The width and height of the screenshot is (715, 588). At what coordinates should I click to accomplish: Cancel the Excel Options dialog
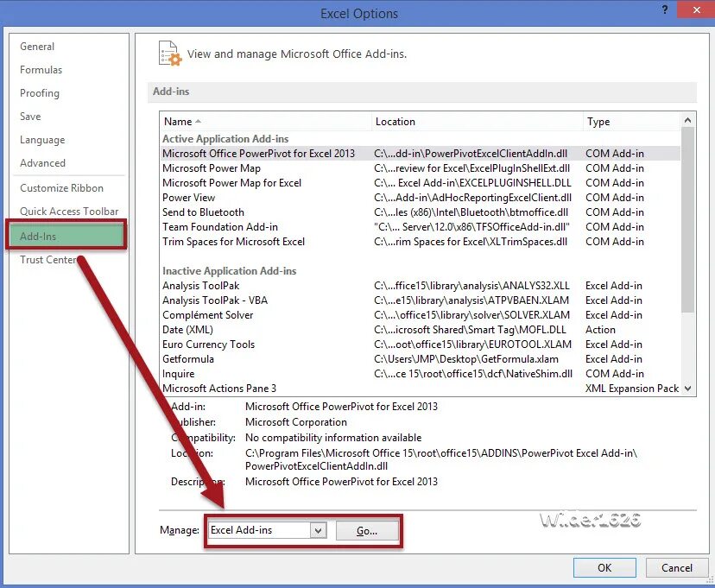[x=677, y=567]
